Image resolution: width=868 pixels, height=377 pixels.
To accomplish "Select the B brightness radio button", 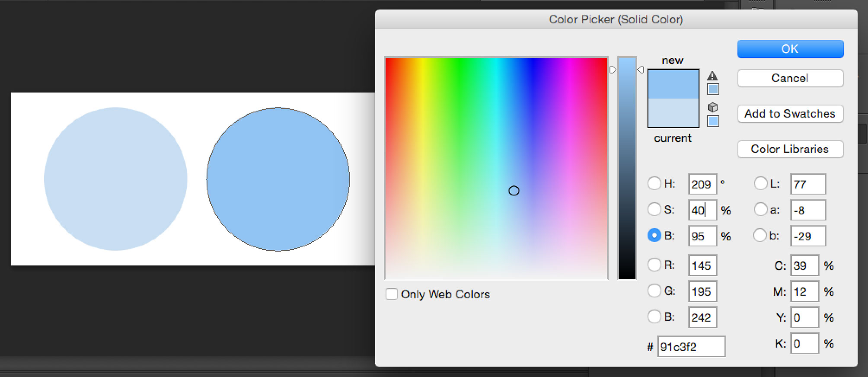I will tap(654, 235).
